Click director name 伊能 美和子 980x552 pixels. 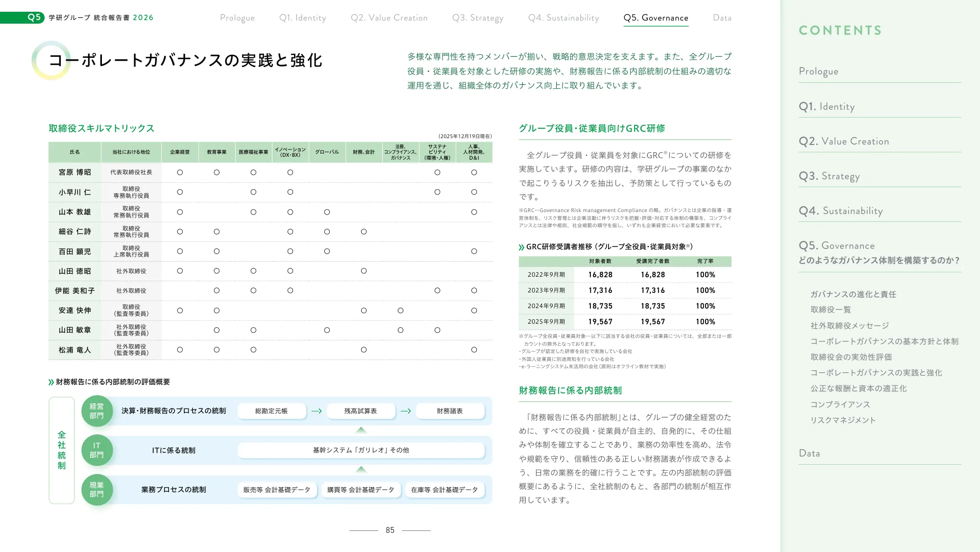pos(75,291)
